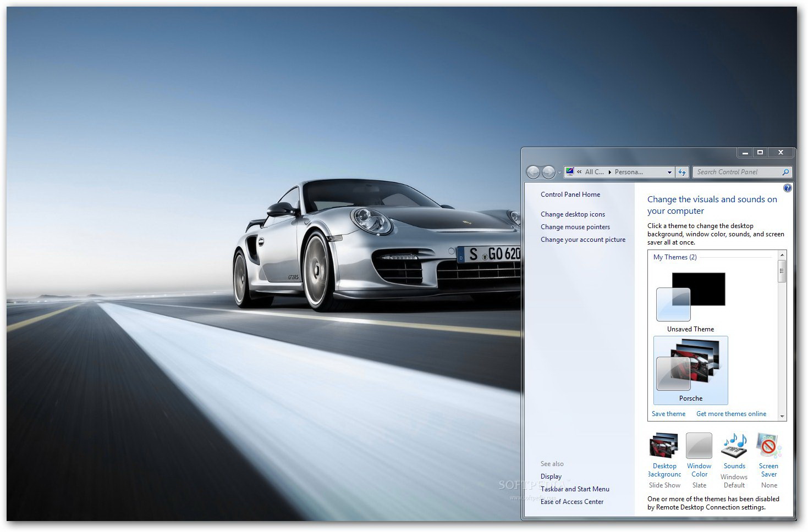Open the recent pages dropdown arrow

[559, 173]
